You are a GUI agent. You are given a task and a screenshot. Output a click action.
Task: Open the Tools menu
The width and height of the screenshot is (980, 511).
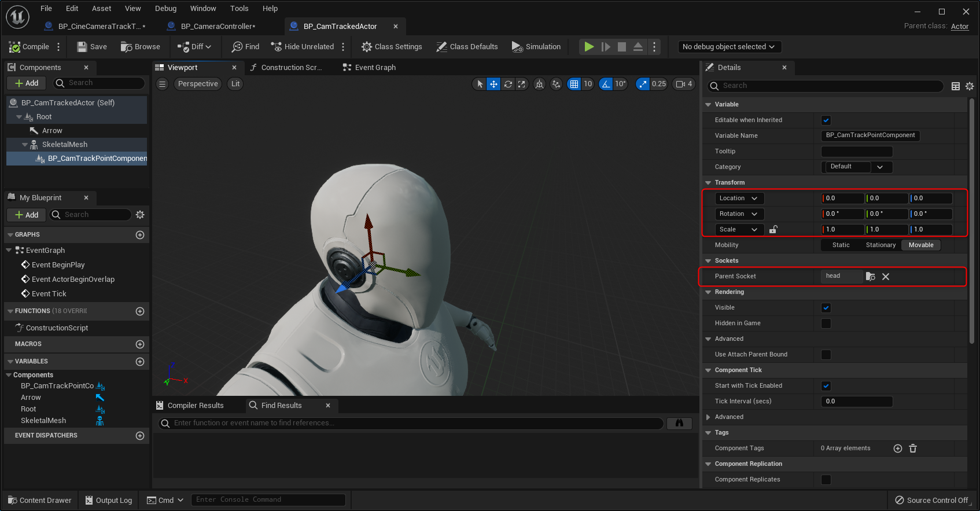coord(240,9)
